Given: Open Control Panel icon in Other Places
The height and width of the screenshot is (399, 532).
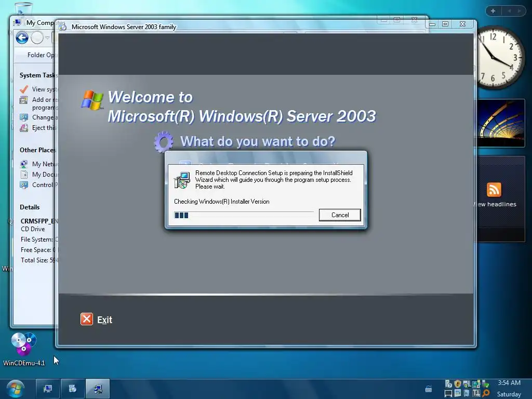Looking at the screenshot, I should point(24,185).
